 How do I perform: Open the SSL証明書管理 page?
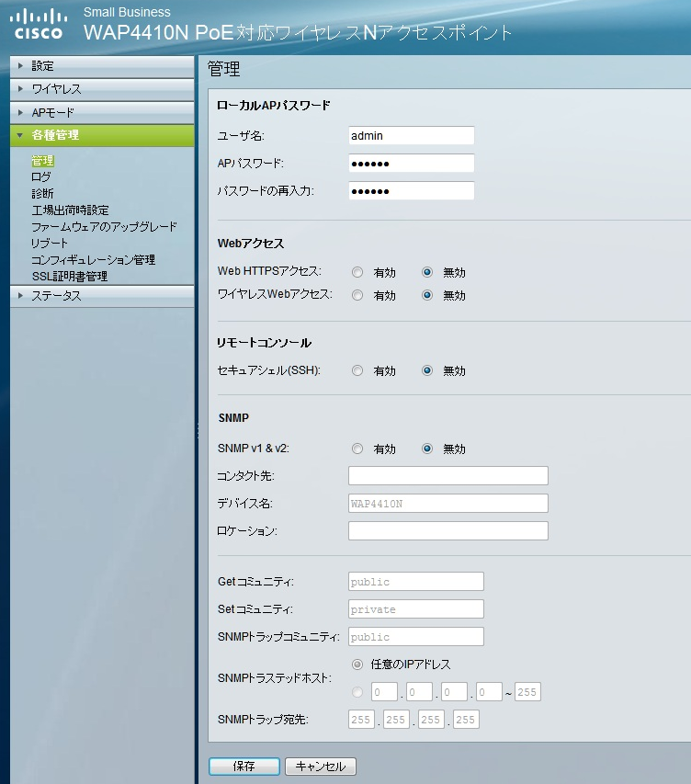pyautogui.click(x=70, y=276)
